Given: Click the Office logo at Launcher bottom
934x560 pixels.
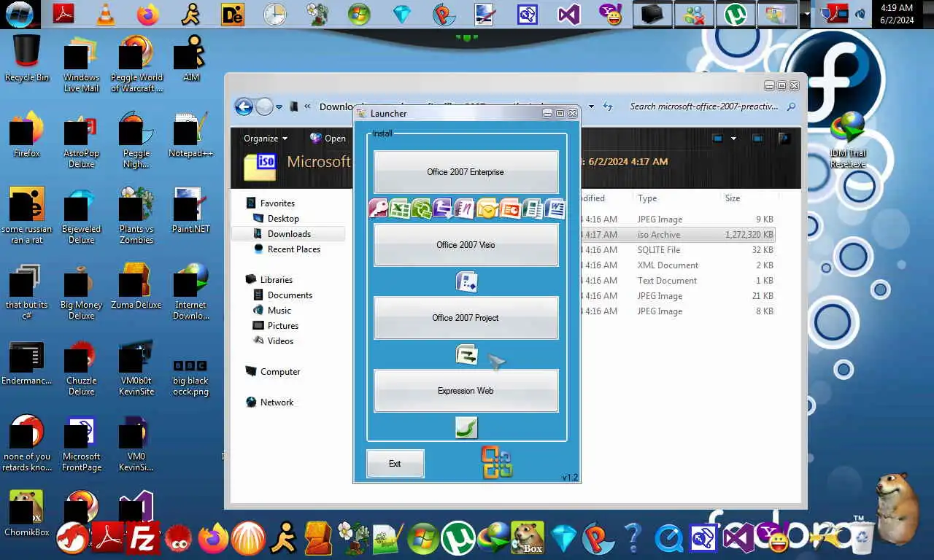Looking at the screenshot, I should [497, 462].
